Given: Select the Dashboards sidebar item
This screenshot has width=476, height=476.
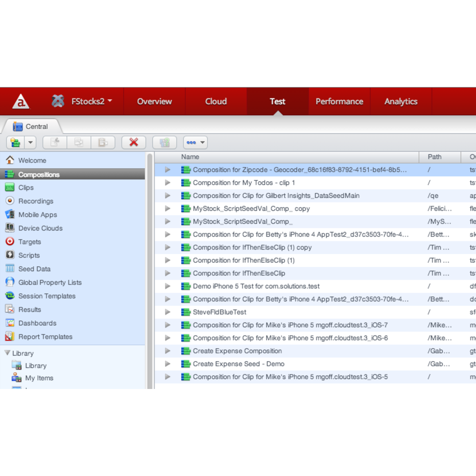Looking at the screenshot, I should [37, 323].
